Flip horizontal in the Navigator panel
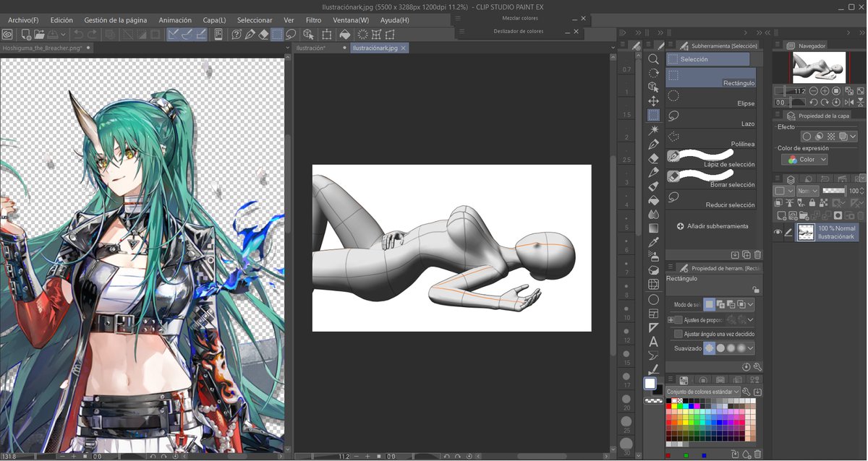This screenshot has height=461, width=868. pyautogui.click(x=849, y=102)
